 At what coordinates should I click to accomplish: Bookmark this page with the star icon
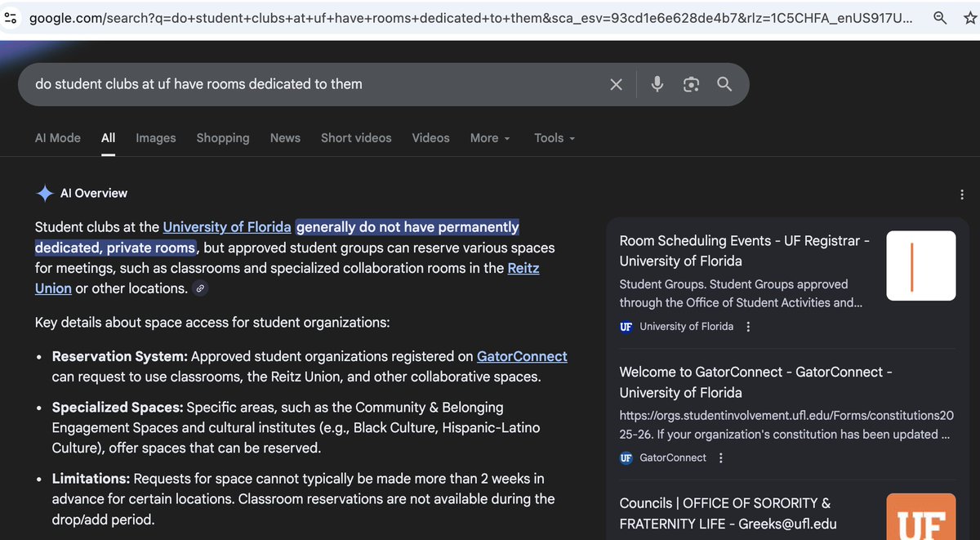(x=972, y=17)
